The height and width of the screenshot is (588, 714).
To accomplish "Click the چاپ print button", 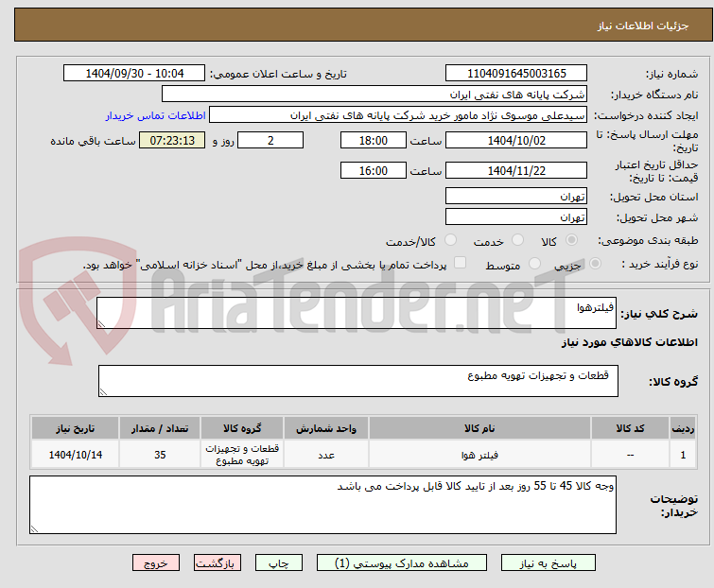I will click(279, 563).
